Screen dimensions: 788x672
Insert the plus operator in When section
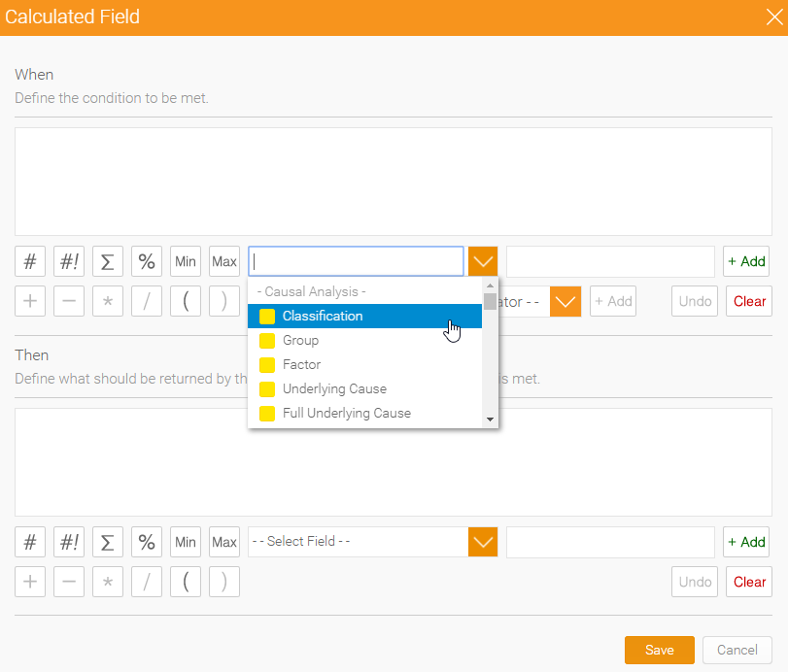click(x=29, y=301)
